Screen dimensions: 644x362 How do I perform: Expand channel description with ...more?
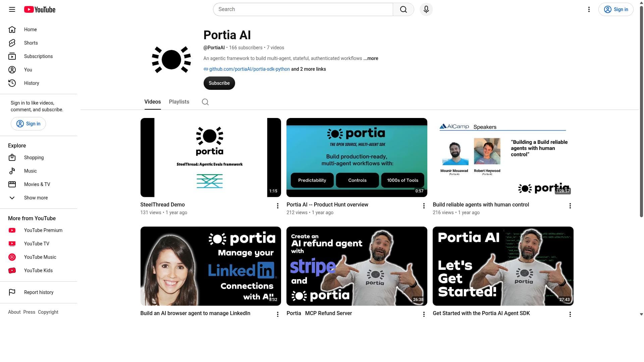pyautogui.click(x=371, y=58)
